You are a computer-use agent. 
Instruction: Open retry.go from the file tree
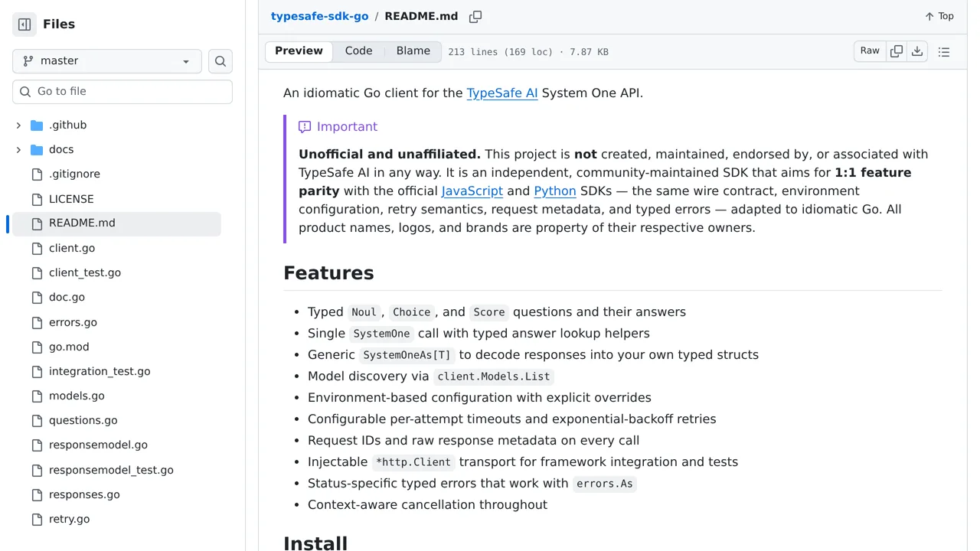coord(69,519)
